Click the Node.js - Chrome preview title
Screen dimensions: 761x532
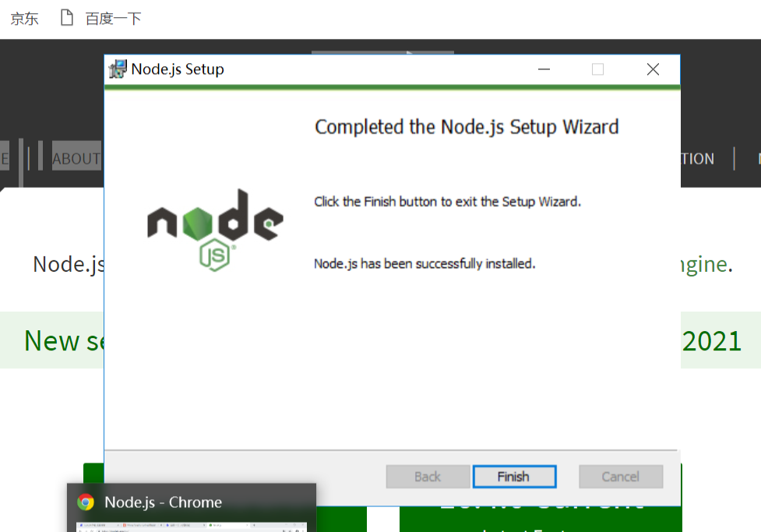163,502
